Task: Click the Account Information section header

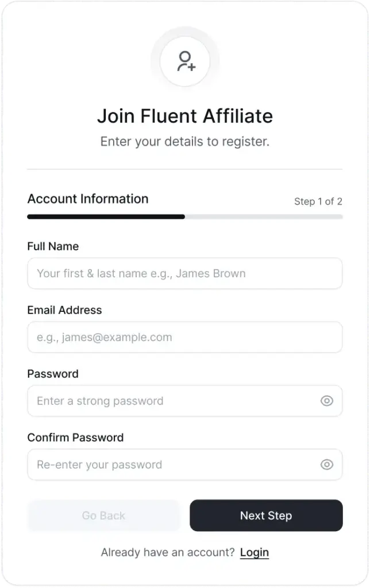Action: point(87,199)
